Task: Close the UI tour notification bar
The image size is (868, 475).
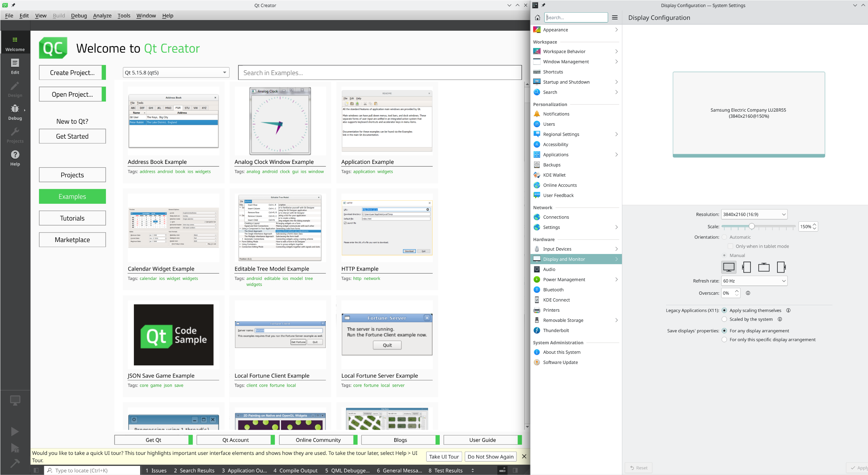Action: 524,457
